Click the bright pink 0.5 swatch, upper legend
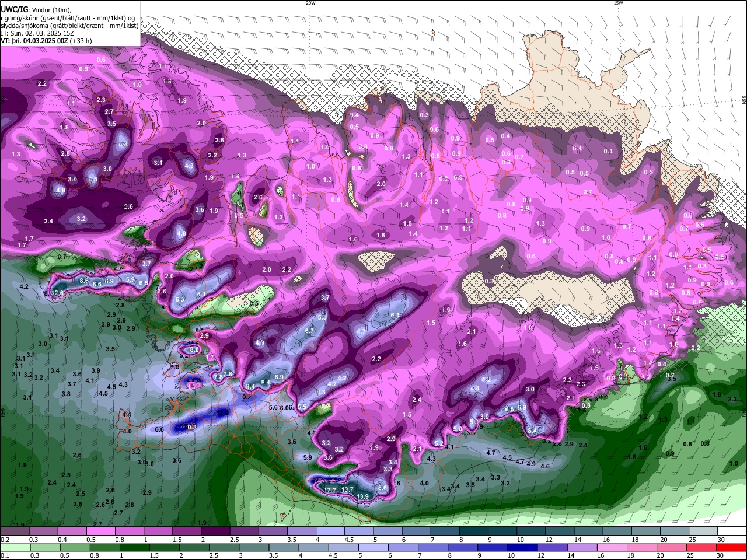747x560 pixels. pos(100,531)
